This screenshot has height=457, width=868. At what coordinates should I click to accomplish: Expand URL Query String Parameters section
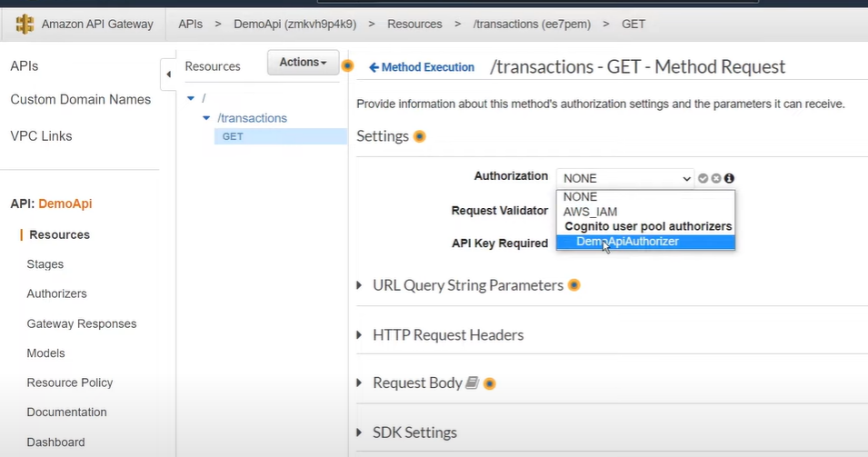(359, 285)
